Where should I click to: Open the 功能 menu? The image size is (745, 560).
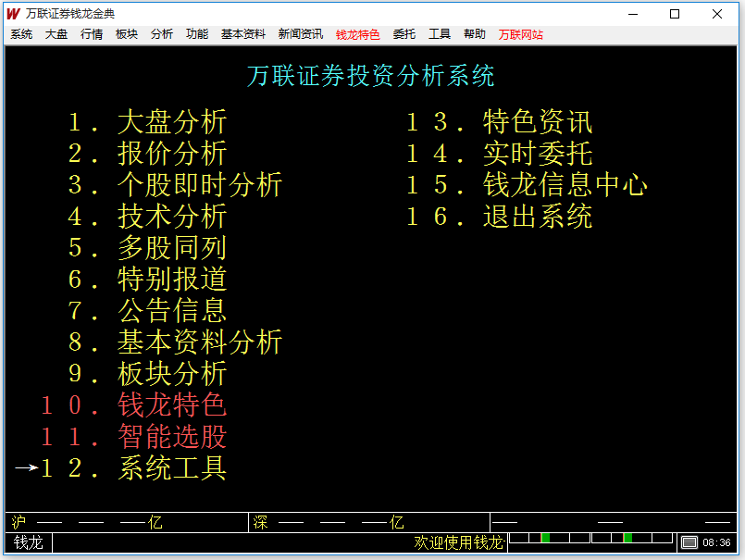coord(197,34)
